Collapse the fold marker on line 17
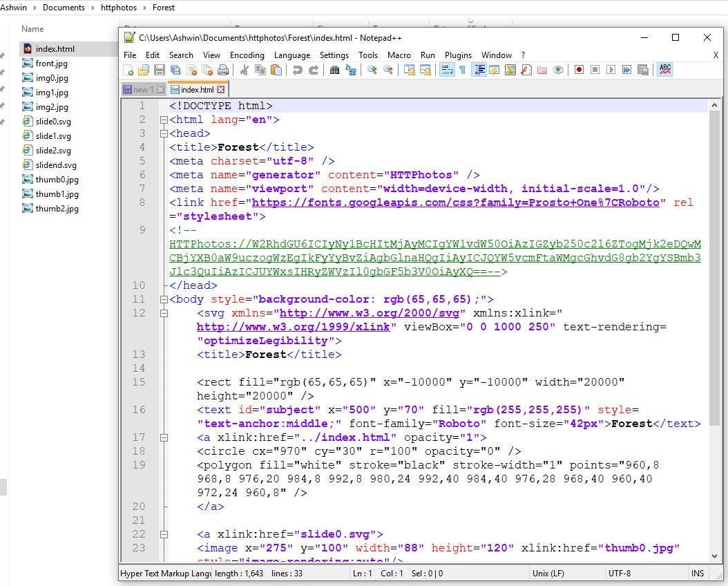The height and width of the screenshot is (586, 728). pos(164,437)
